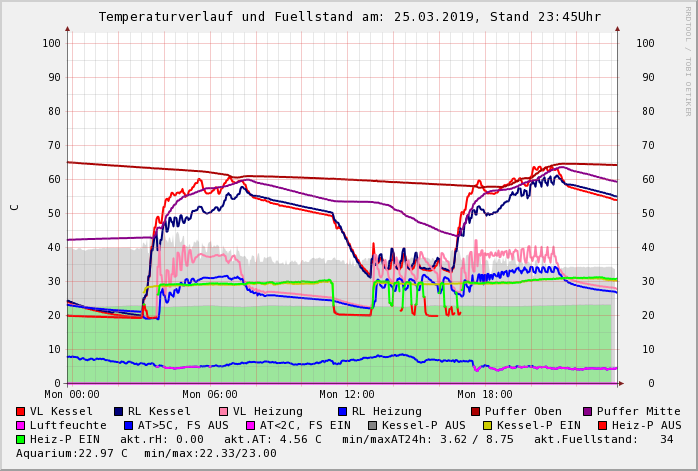Viewport: 698px width, 471px height.
Task: Click the Mon 18:00 x-axis label
Action: point(485,394)
